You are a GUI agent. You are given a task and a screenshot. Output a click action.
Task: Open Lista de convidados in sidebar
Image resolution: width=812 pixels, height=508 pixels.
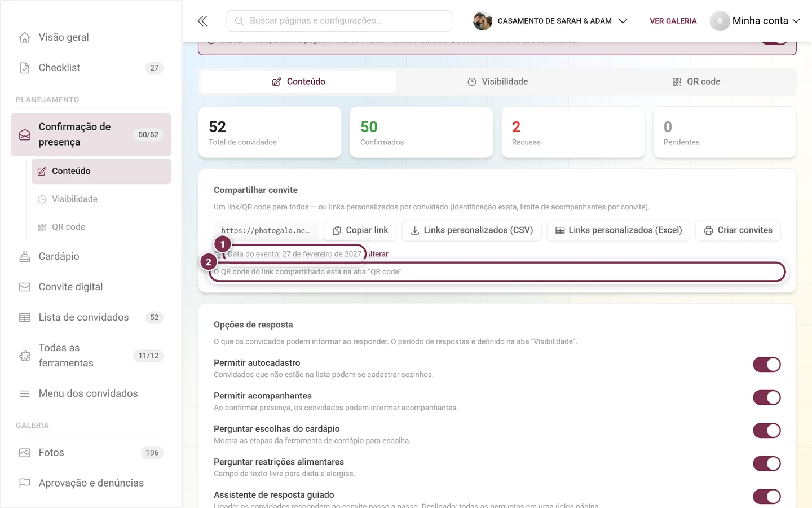[x=91, y=317]
